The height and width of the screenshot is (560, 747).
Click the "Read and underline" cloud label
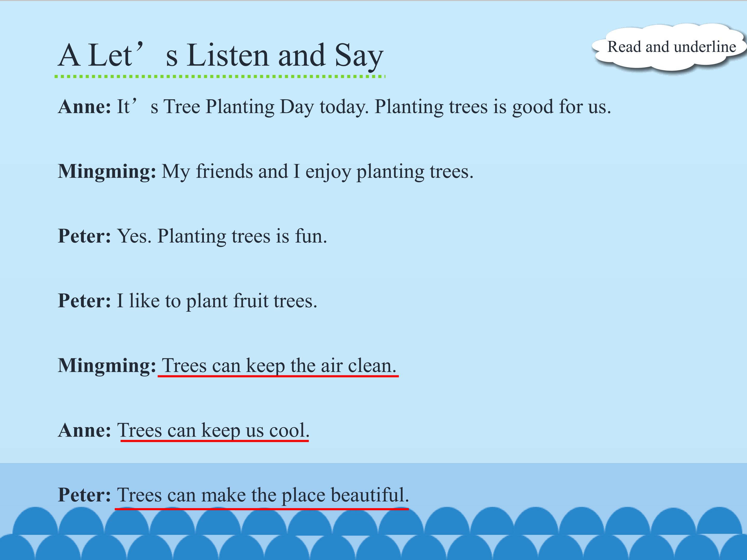(x=671, y=47)
